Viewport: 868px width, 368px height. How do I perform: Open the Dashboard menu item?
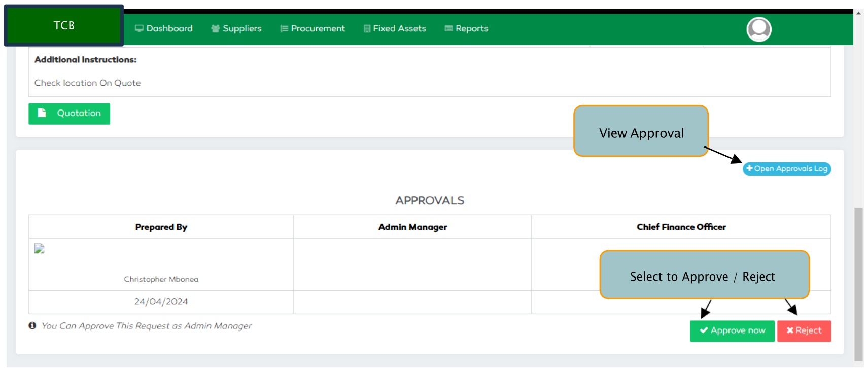(x=163, y=28)
